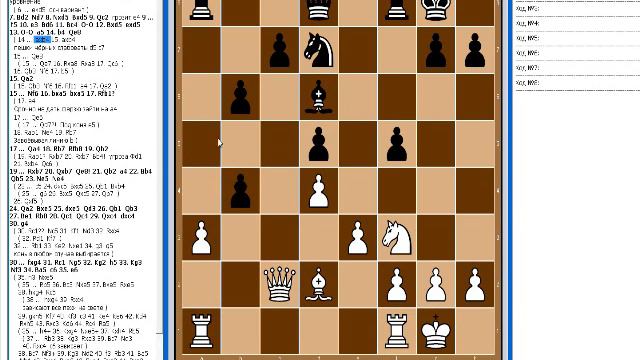Select the white pawn on f2
The height and width of the screenshot is (360, 640).
(396, 284)
